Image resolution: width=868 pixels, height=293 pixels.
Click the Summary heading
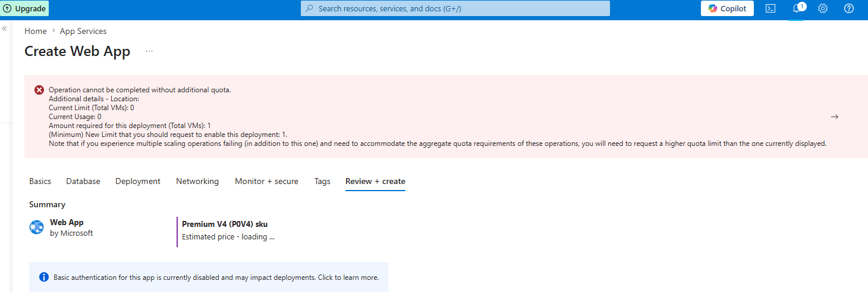[x=47, y=204]
